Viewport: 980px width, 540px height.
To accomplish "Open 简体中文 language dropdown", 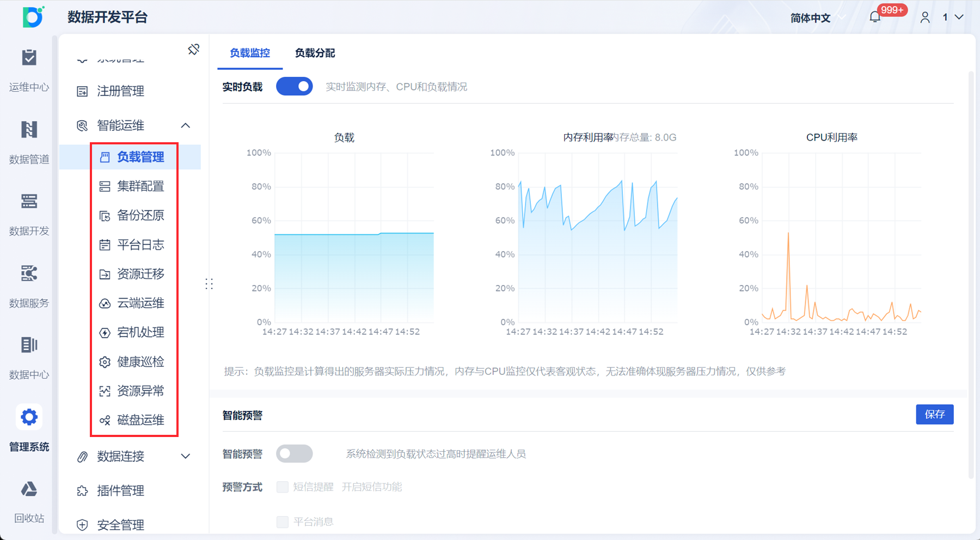I will coord(817,18).
